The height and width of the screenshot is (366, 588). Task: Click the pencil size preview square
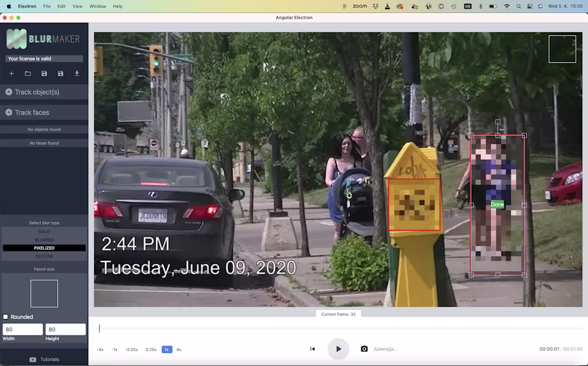44,294
